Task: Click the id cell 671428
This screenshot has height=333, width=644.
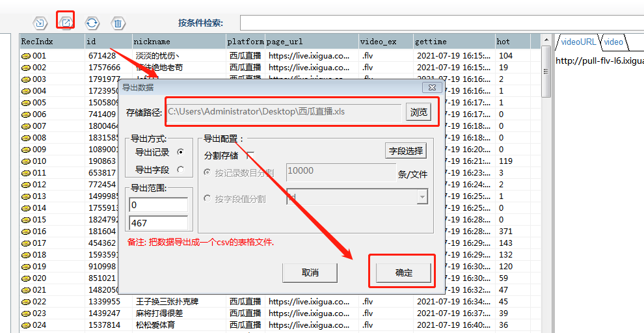Action: (x=102, y=56)
